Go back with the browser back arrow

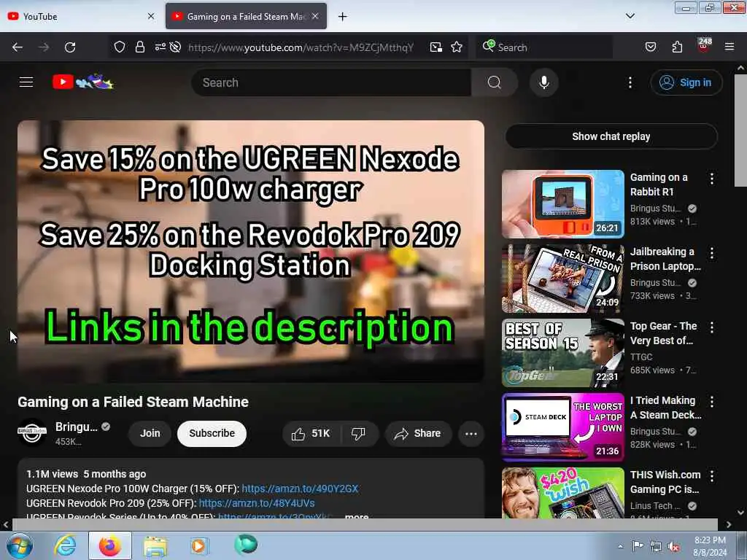tap(18, 47)
